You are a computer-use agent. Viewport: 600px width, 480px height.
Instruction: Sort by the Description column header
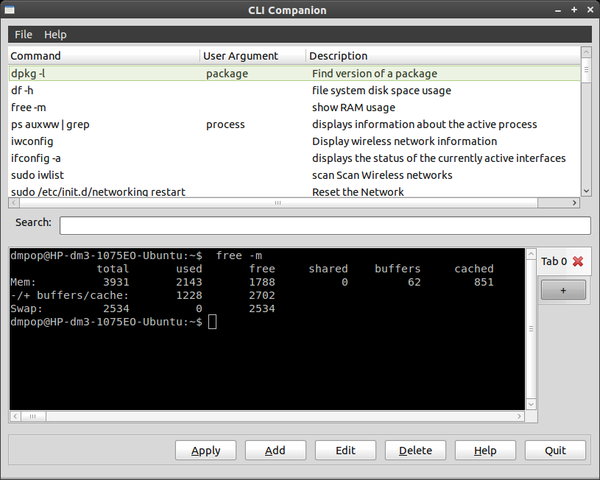click(x=443, y=56)
